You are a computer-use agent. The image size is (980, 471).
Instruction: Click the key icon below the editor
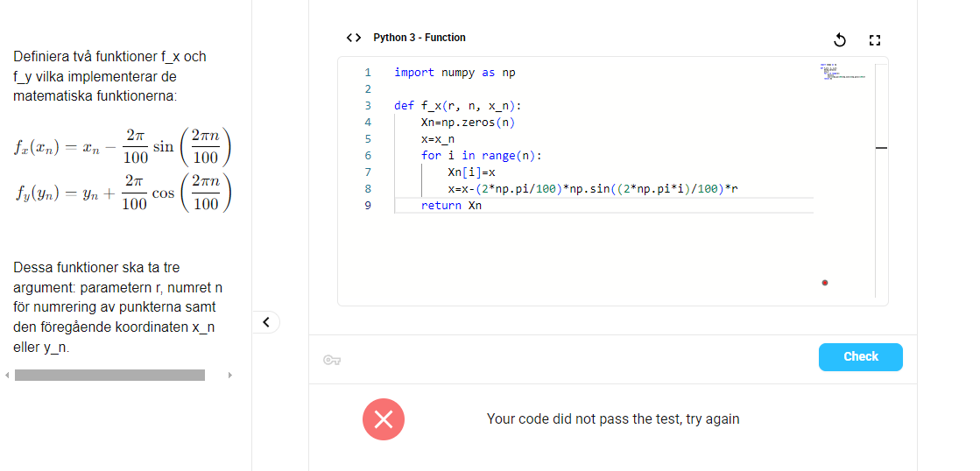click(x=331, y=359)
